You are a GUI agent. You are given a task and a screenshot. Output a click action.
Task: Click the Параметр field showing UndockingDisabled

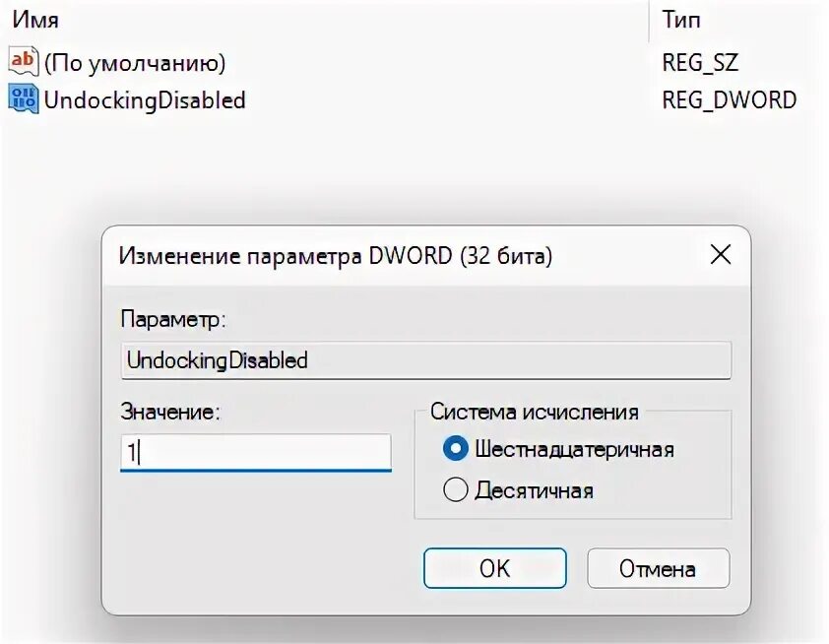426,360
